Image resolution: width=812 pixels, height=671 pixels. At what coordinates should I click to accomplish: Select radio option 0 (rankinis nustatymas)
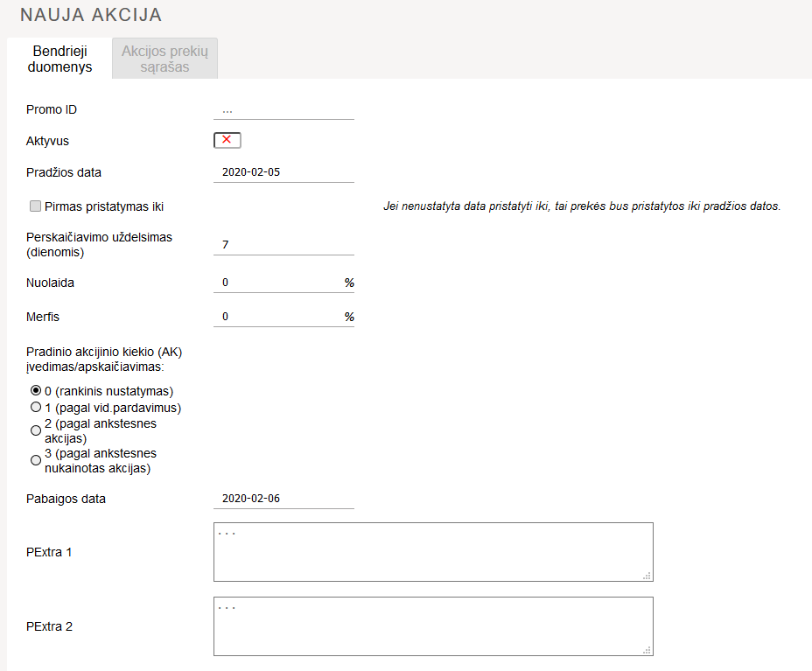(x=36, y=390)
